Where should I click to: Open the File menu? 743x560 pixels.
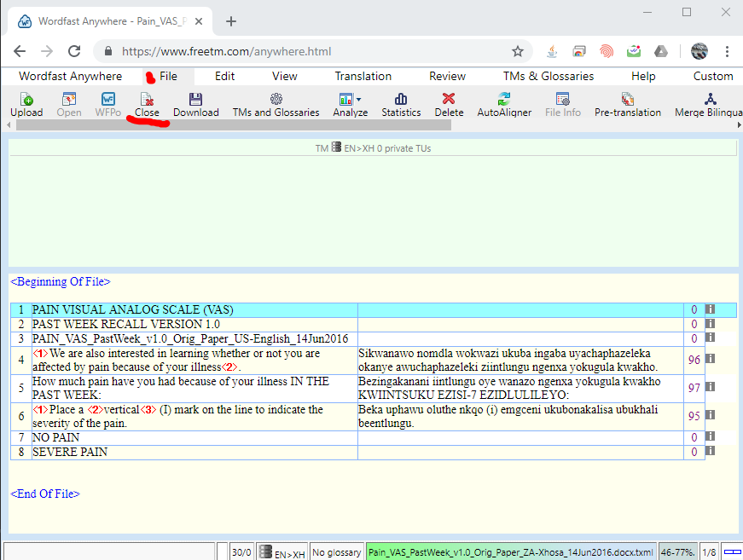coord(168,76)
